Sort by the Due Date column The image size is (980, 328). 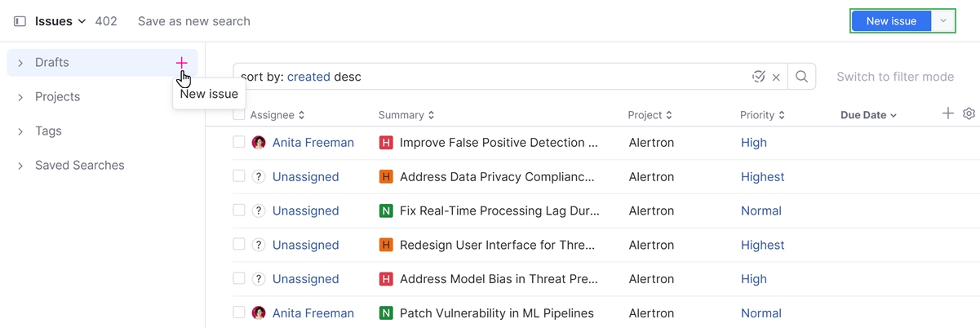click(x=868, y=115)
